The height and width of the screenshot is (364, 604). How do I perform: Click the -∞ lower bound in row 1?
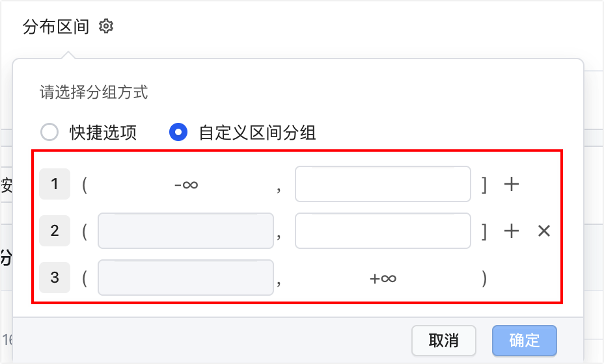point(186,185)
